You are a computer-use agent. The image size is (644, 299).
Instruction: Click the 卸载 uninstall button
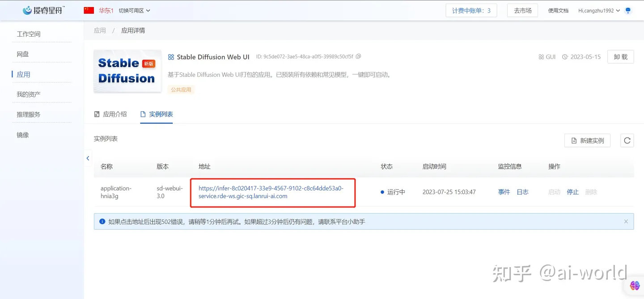click(621, 57)
